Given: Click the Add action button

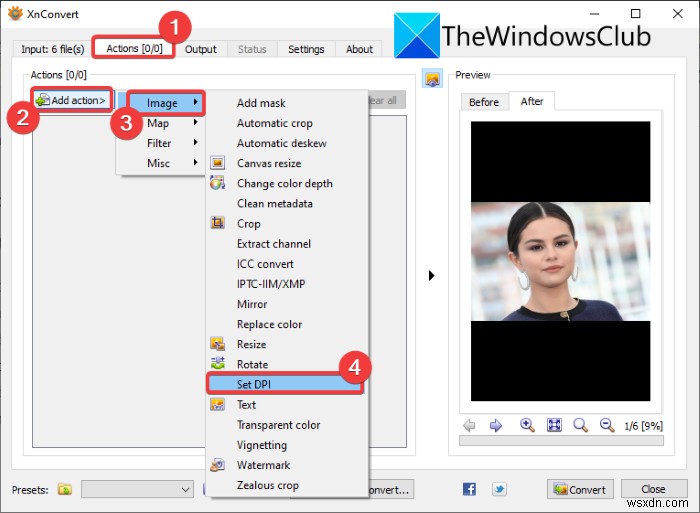Looking at the screenshot, I should click(72, 100).
